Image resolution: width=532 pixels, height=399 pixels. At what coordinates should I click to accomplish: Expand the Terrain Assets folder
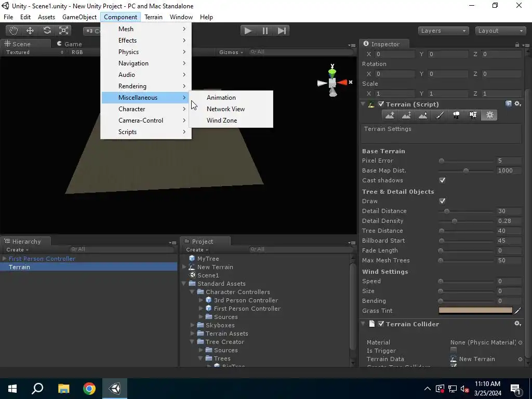point(192,334)
